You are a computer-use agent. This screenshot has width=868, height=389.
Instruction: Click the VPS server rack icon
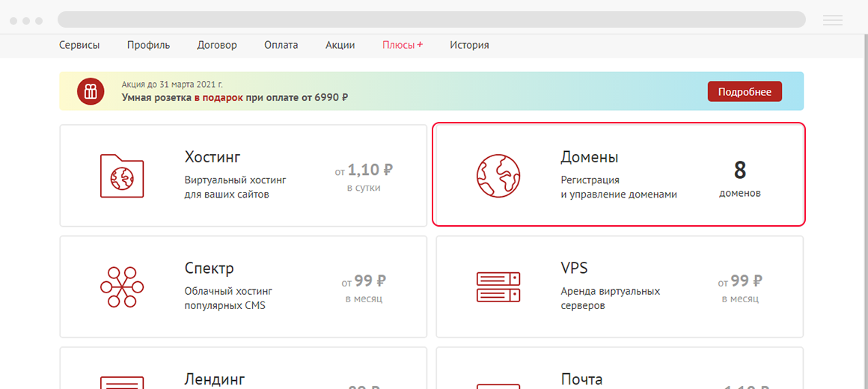click(x=499, y=287)
